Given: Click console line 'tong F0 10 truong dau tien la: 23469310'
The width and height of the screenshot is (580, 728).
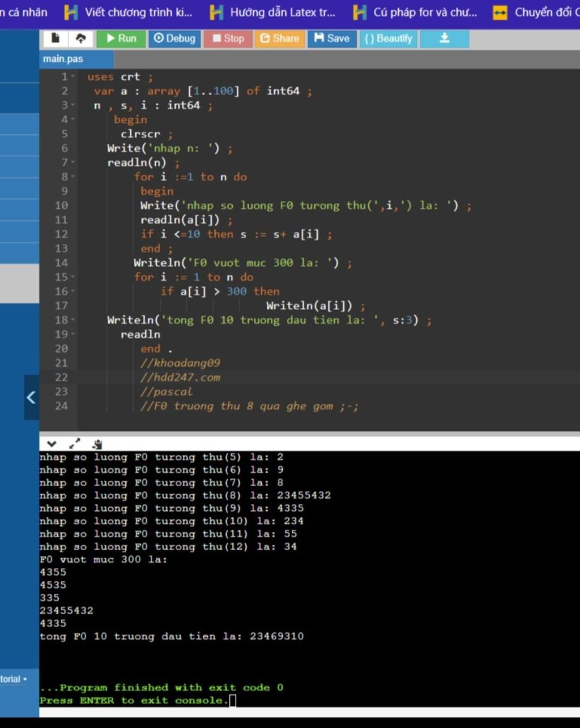Looking at the screenshot, I should [172, 636].
